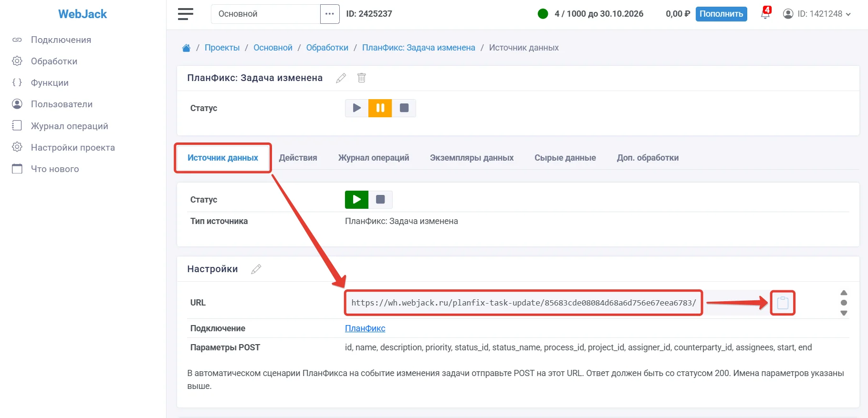Expand the user ID 1421248 dropdown
Viewport: 868px width, 418px height.
click(817, 14)
